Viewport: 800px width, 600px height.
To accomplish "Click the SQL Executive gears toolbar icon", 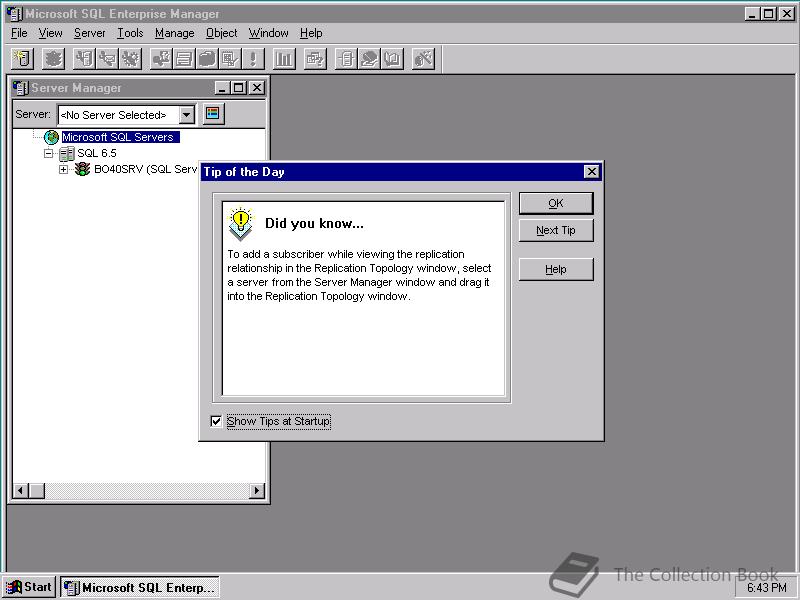I will coord(130,59).
